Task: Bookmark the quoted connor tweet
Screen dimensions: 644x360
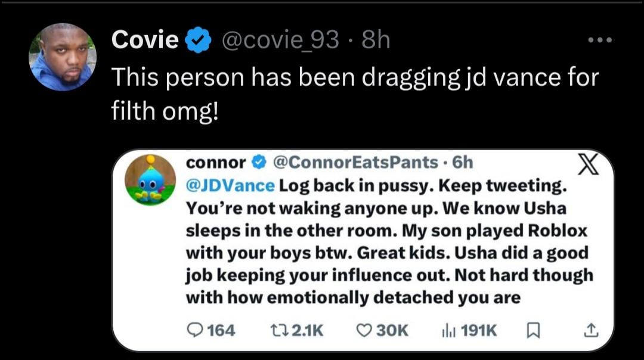Action: pyautogui.click(x=535, y=330)
